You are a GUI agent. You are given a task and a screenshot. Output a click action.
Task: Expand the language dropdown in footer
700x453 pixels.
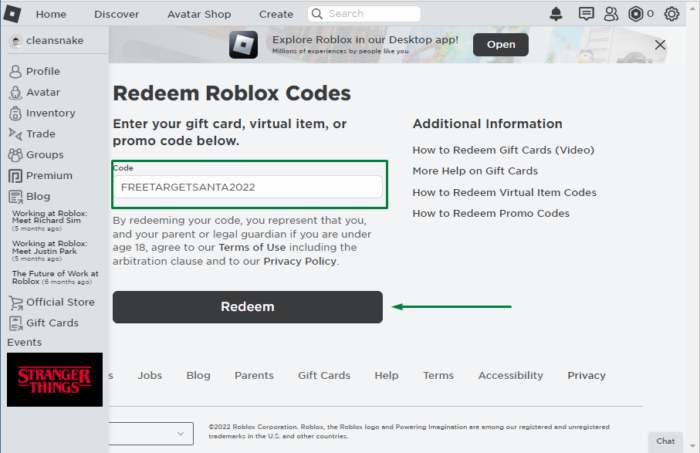click(151, 433)
